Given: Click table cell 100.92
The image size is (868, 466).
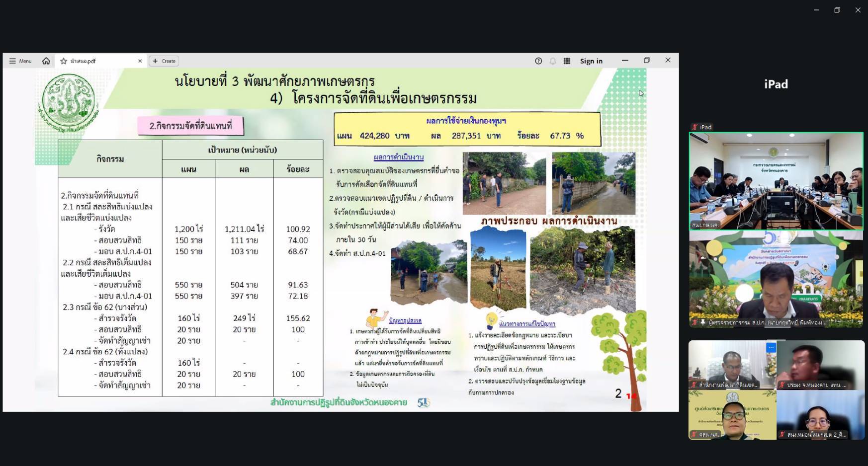Looking at the screenshot, I should pyautogui.click(x=298, y=229).
